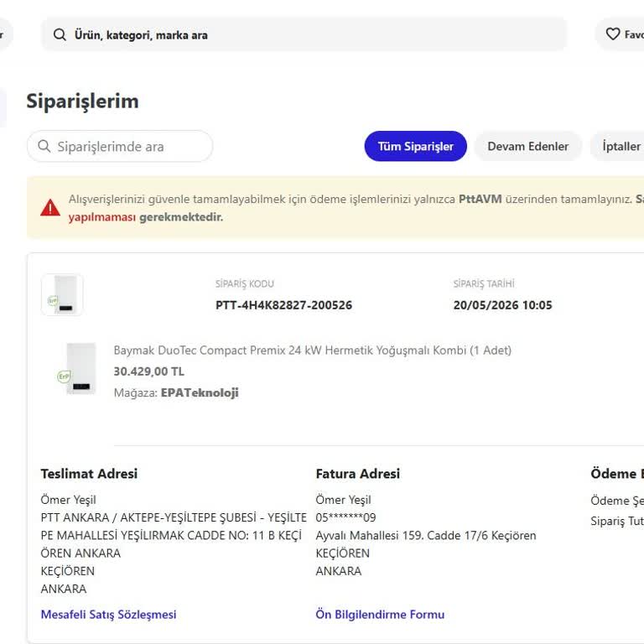
Task: Click the 'Siparişlerim' page heading
Action: click(x=82, y=101)
